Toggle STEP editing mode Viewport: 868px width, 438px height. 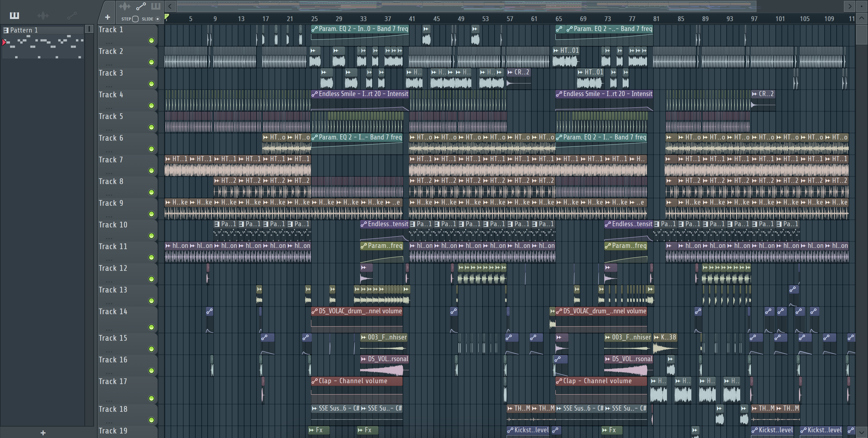click(135, 19)
